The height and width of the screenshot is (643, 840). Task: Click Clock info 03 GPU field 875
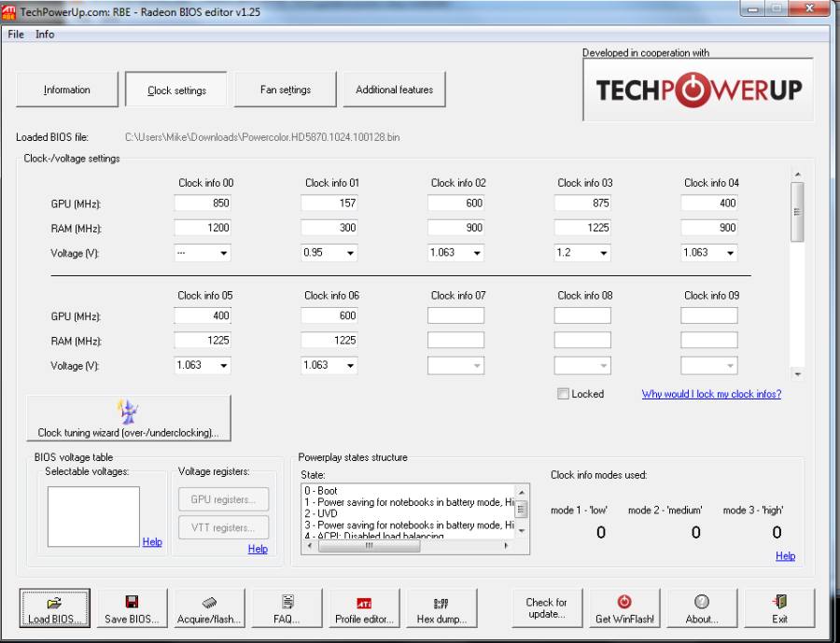(x=582, y=203)
